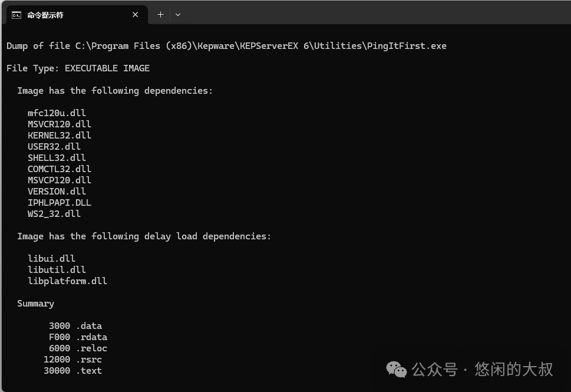Click libui.dll delay load dependency
The width and height of the screenshot is (571, 392).
tap(51, 259)
